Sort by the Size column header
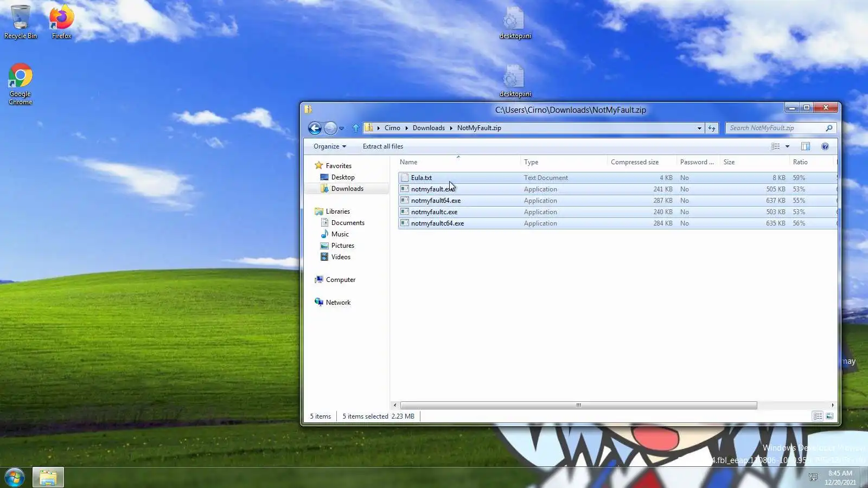 coord(755,162)
